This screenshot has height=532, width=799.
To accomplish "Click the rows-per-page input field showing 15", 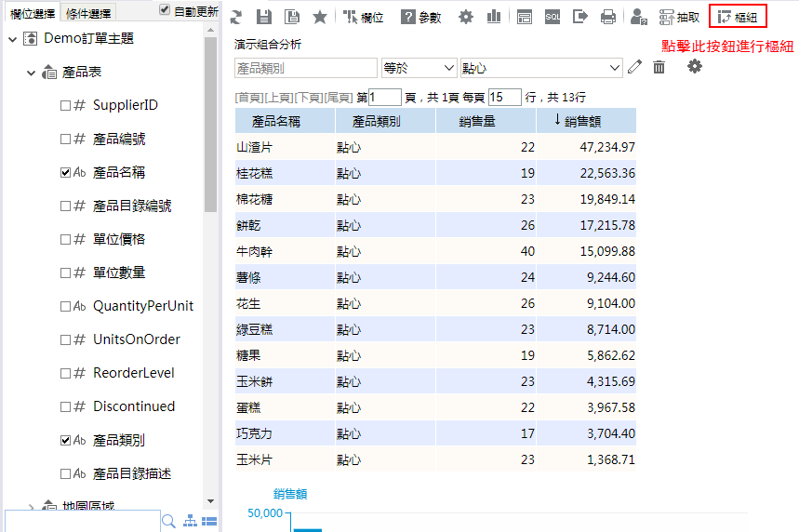I will click(504, 97).
